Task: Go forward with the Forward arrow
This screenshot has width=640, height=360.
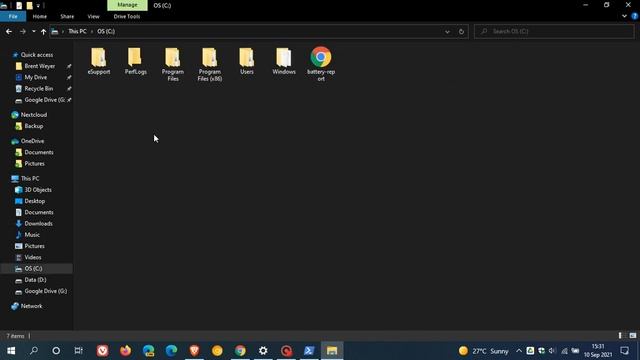Action: (x=23, y=31)
